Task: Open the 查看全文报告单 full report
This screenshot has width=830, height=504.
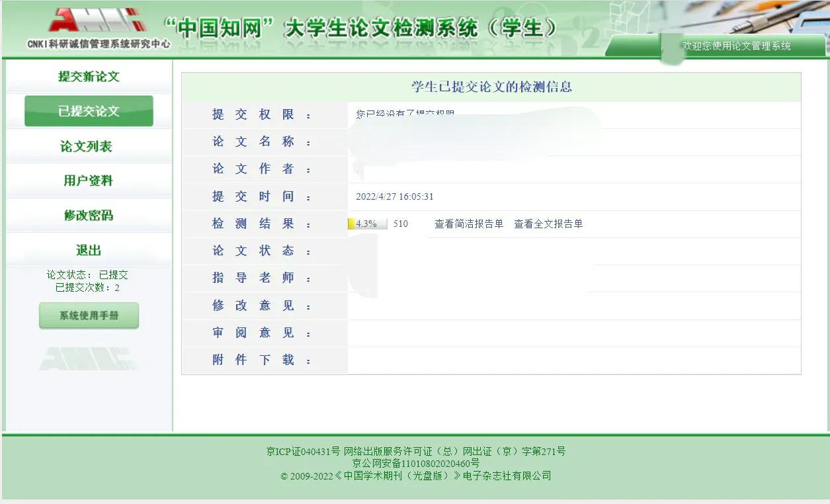Action: (x=547, y=224)
